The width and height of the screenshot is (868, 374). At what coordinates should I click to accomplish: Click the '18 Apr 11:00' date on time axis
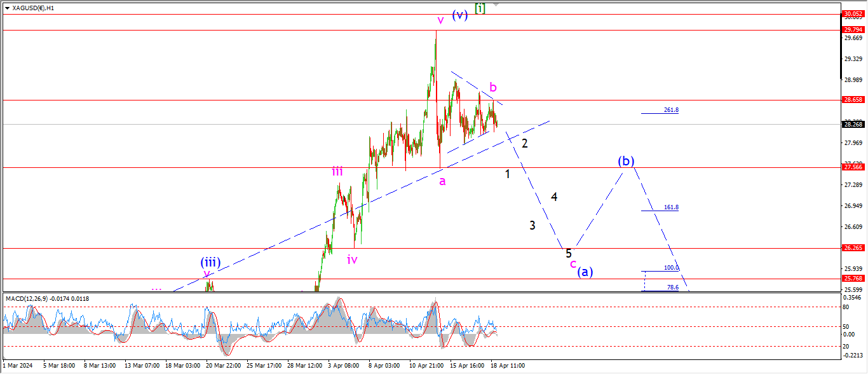coord(507,366)
